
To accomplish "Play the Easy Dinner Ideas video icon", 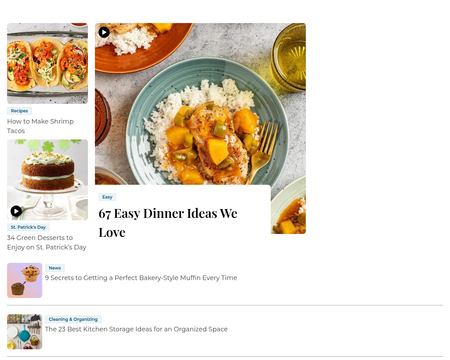I will tap(104, 32).
